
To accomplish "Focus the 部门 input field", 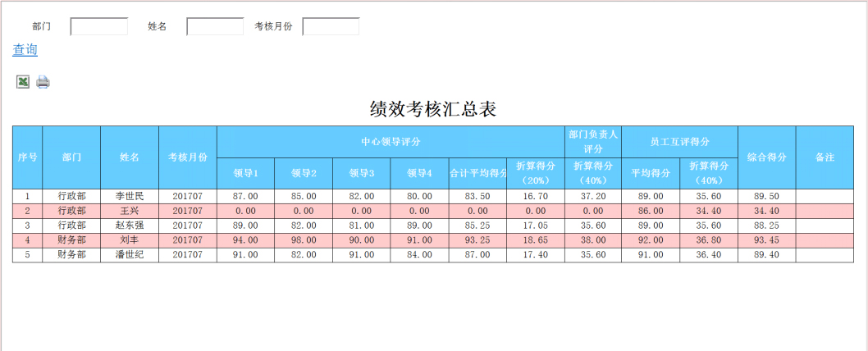I will [x=98, y=27].
